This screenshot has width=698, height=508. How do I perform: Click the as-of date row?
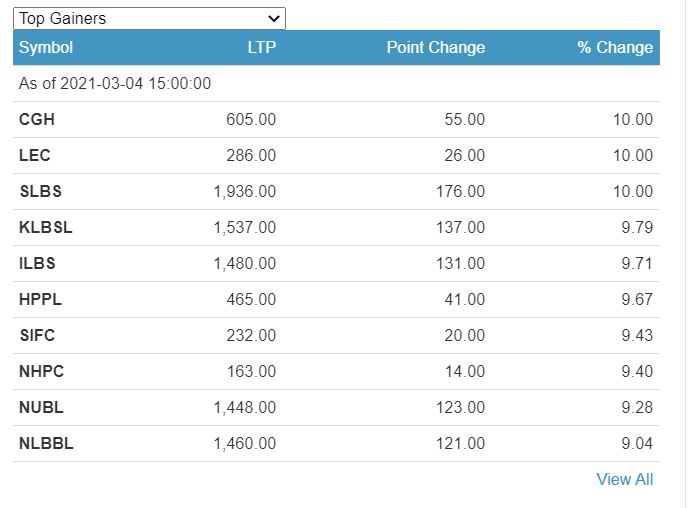[115, 83]
